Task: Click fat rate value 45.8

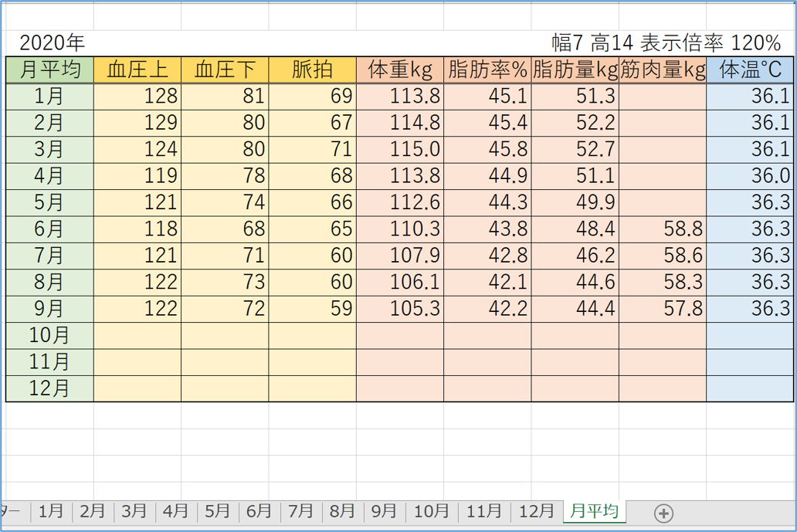Action: pos(487,149)
